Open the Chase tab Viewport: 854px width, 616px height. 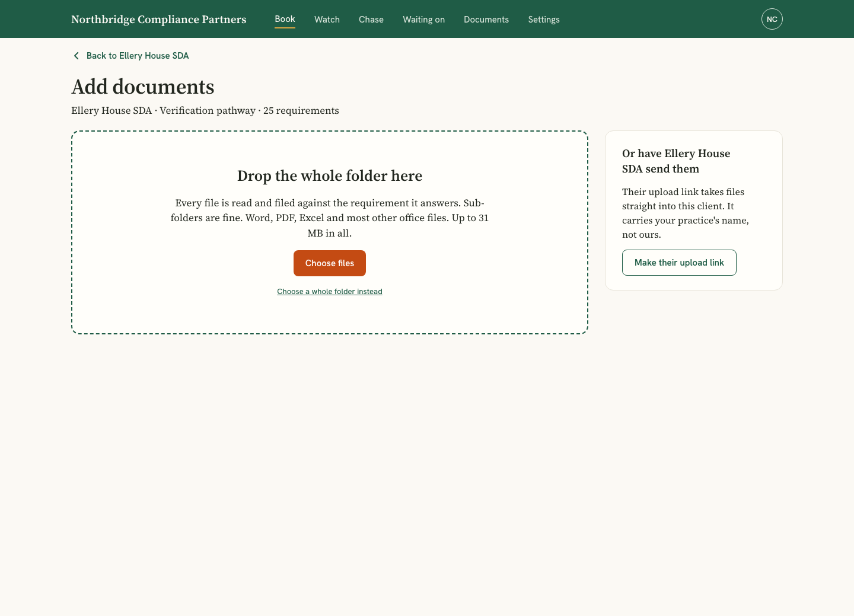coord(371,20)
